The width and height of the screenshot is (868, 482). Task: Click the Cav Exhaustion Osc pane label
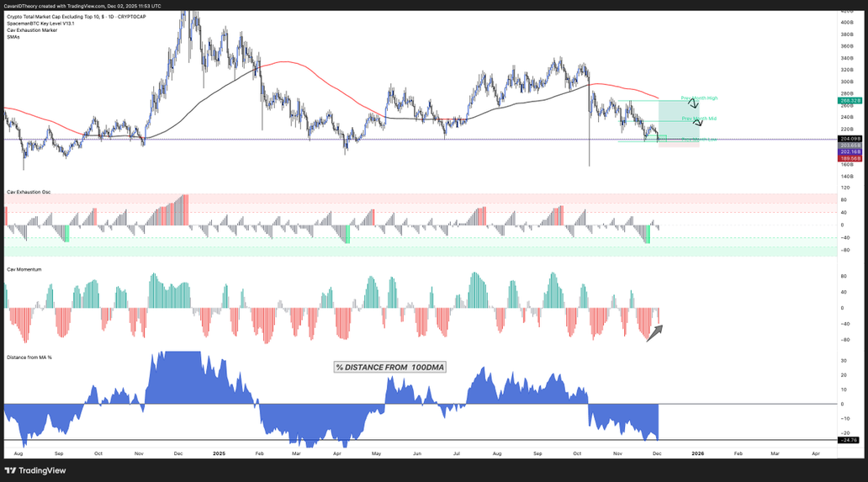29,193
